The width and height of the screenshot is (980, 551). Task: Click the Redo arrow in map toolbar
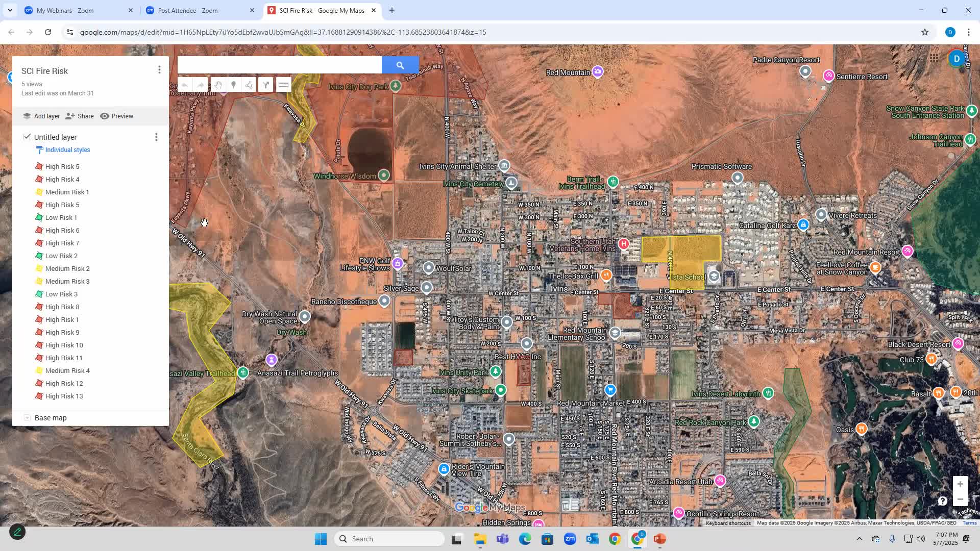(x=201, y=85)
